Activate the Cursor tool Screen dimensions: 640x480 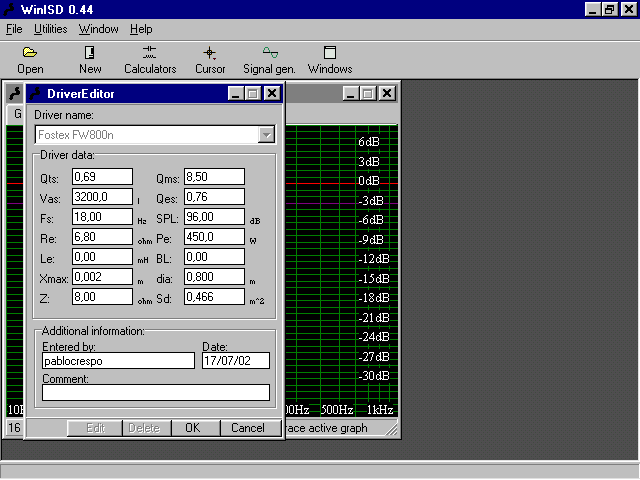210,60
